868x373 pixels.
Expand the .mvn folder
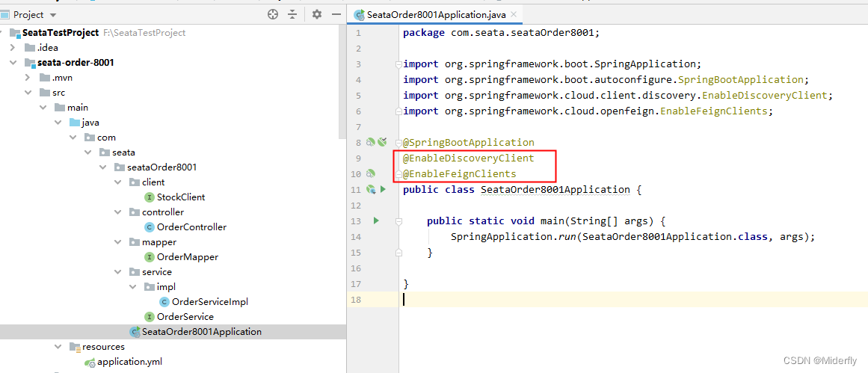[28, 78]
